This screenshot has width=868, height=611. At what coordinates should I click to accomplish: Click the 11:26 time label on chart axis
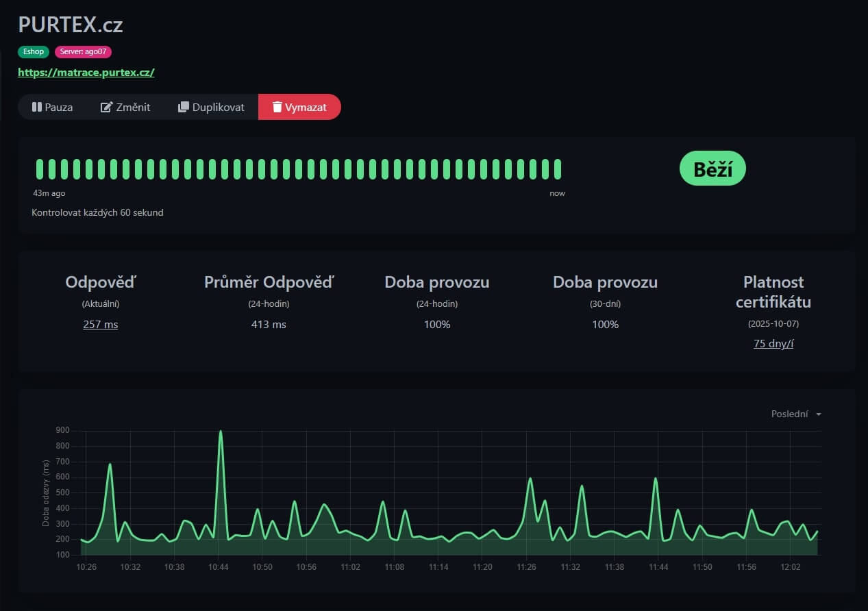point(527,567)
